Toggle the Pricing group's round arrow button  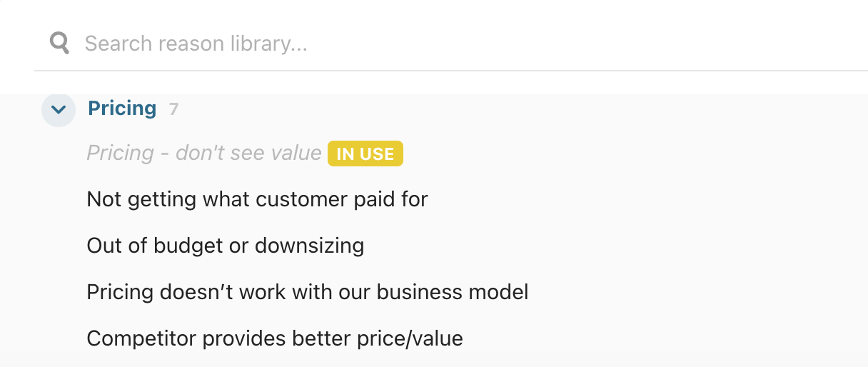(59, 109)
